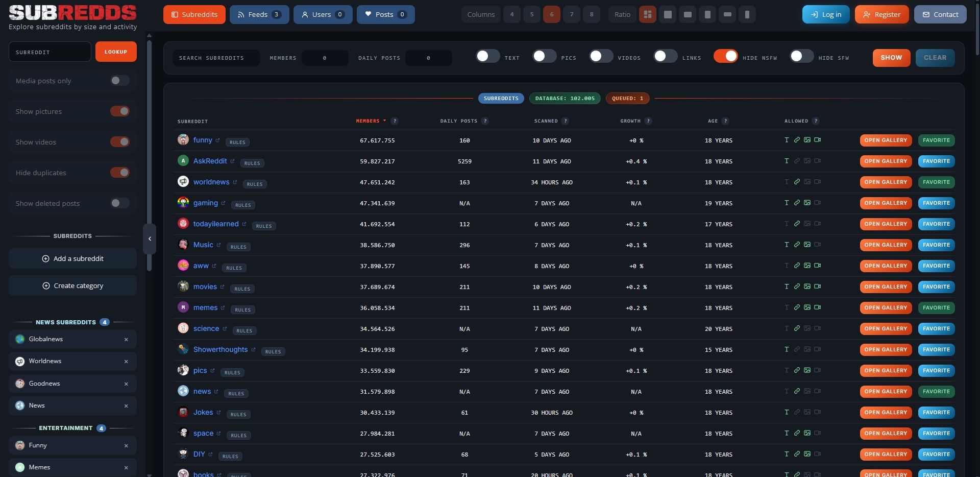Open external link icon next to AskReddit
Viewport: 980px width, 477px height.
[x=232, y=161]
